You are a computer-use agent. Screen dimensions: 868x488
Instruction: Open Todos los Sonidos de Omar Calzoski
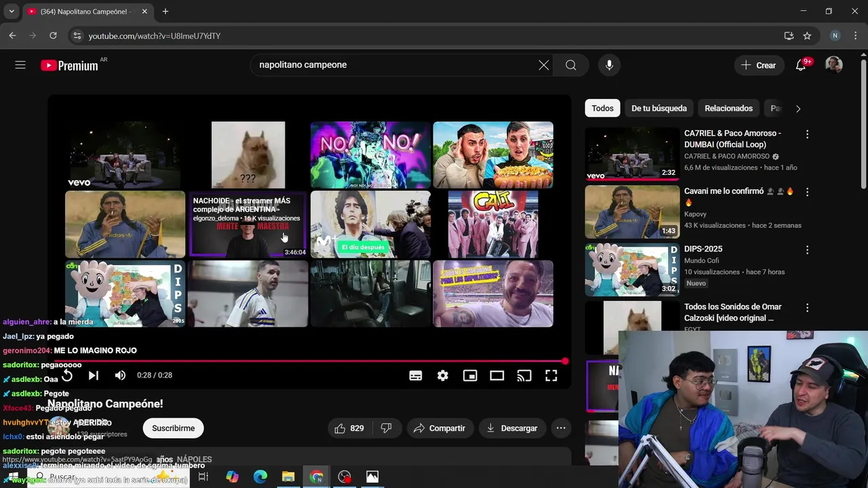click(x=732, y=312)
